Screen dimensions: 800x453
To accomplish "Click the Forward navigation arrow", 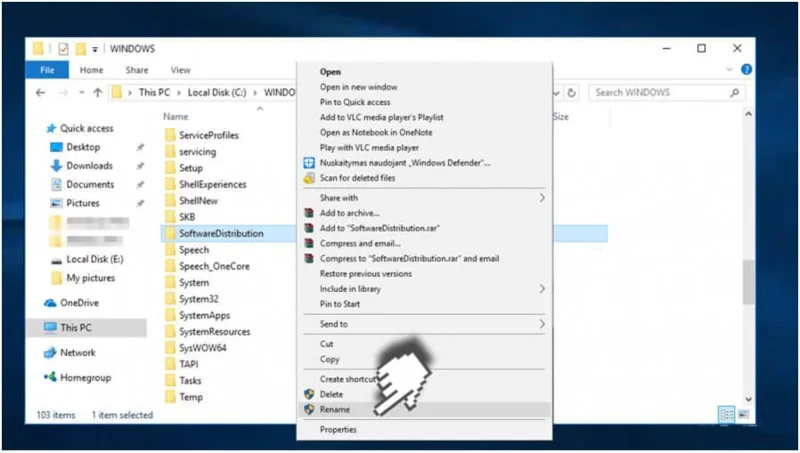I will (x=63, y=92).
